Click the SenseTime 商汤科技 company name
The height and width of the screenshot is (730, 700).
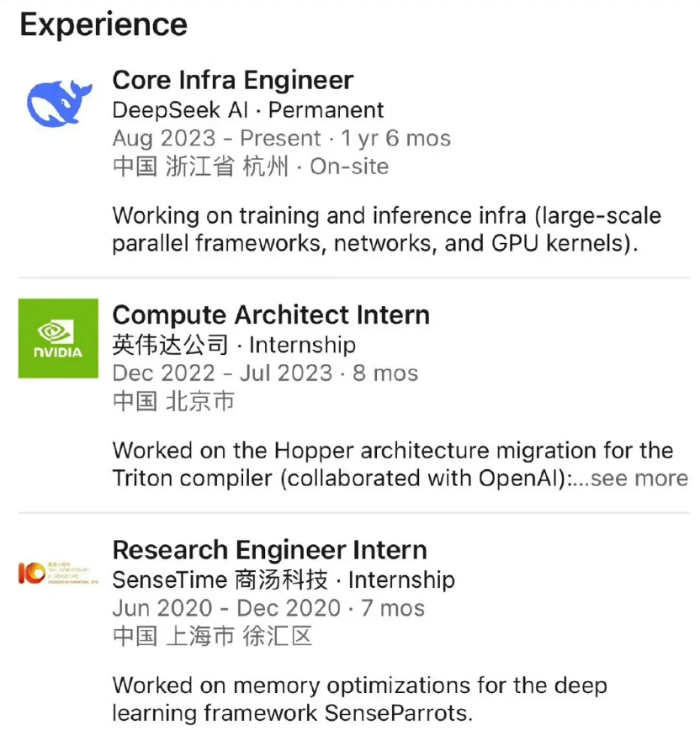219,579
